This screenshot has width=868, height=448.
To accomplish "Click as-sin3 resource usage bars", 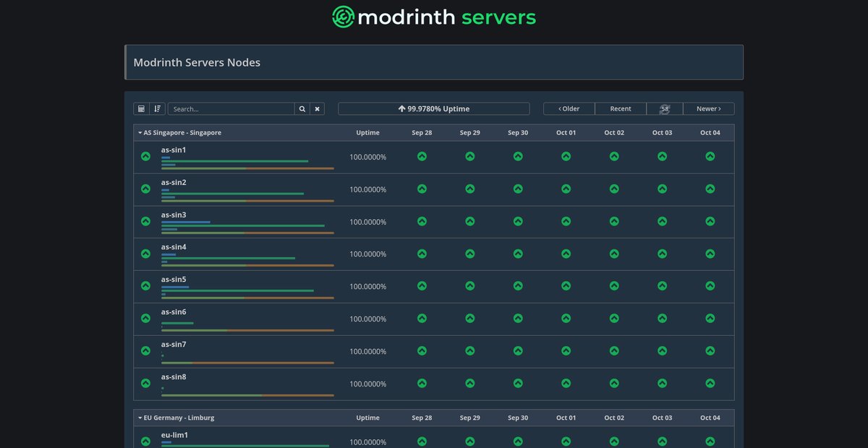I will pos(247,228).
